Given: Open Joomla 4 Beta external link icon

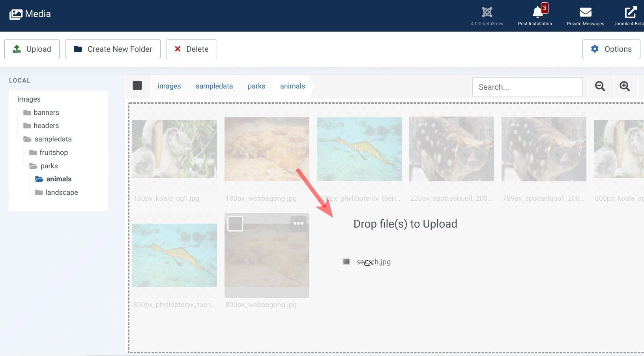Looking at the screenshot, I should [630, 13].
